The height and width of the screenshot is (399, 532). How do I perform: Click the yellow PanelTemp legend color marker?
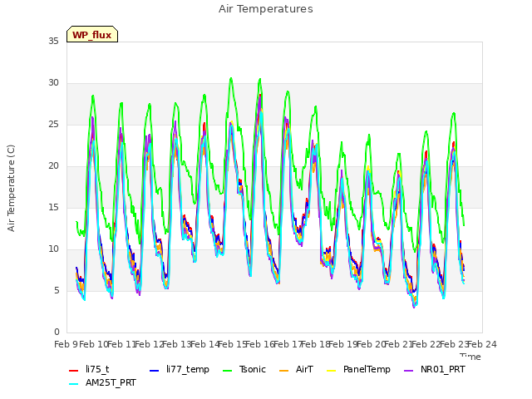point(331,370)
